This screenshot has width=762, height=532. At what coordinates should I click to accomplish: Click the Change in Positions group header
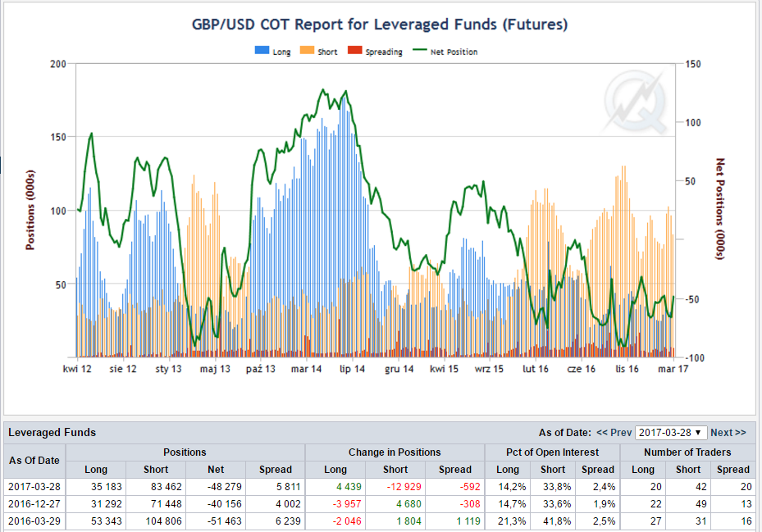[x=394, y=452]
